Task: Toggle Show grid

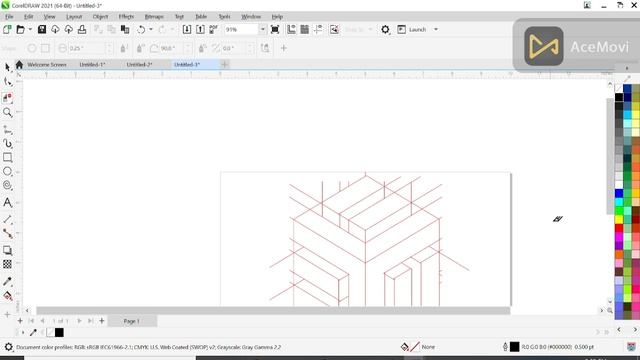Action: (304, 29)
